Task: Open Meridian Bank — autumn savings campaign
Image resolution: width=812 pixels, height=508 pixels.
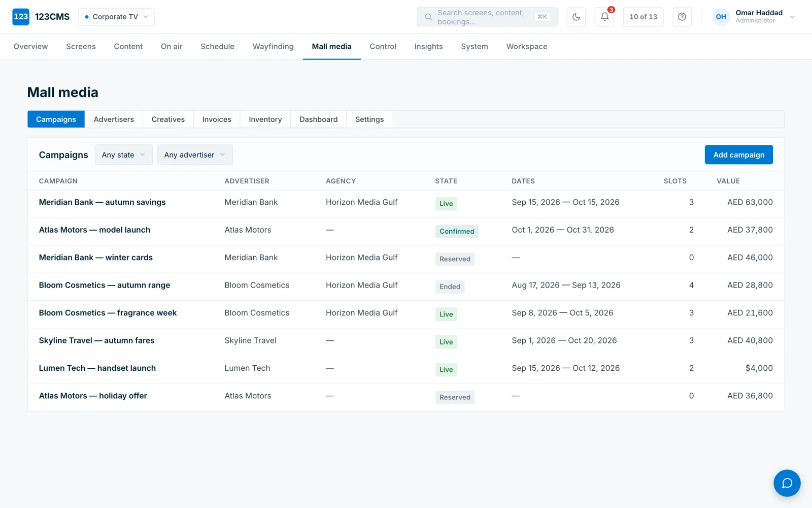Action: click(102, 202)
